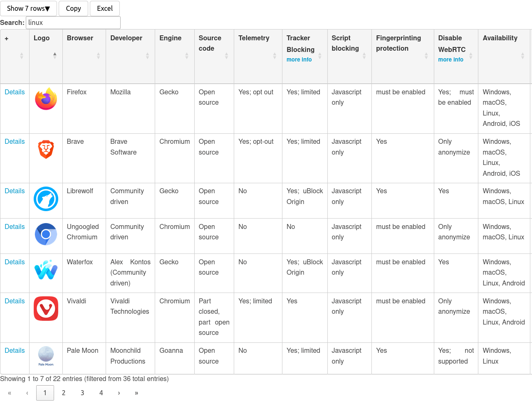
Task: Open the Show 7 rows dropdown
Action: click(x=28, y=8)
